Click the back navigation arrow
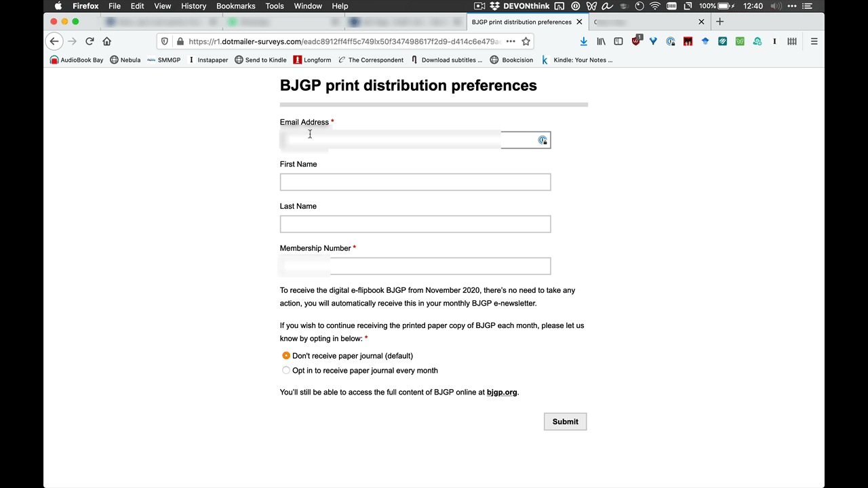 click(x=54, y=41)
